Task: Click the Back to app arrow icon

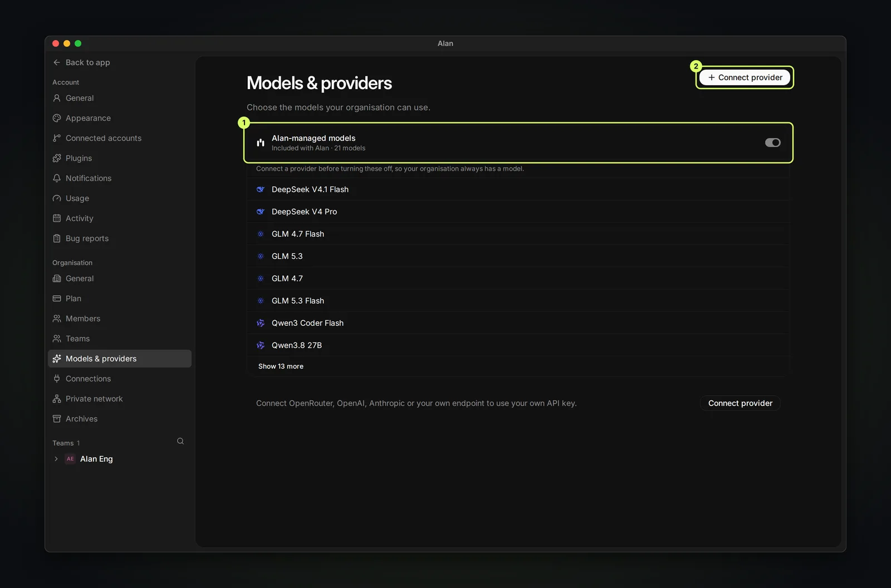Action: pos(57,62)
